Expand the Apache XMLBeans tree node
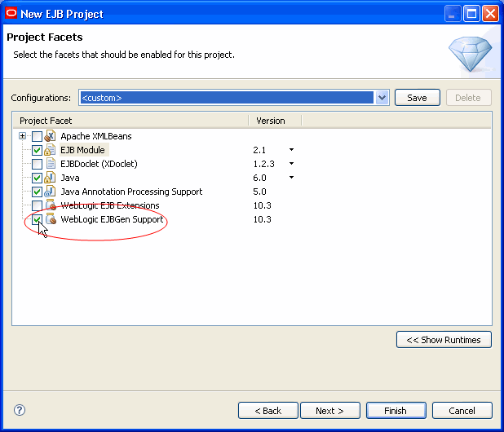 tap(22, 136)
